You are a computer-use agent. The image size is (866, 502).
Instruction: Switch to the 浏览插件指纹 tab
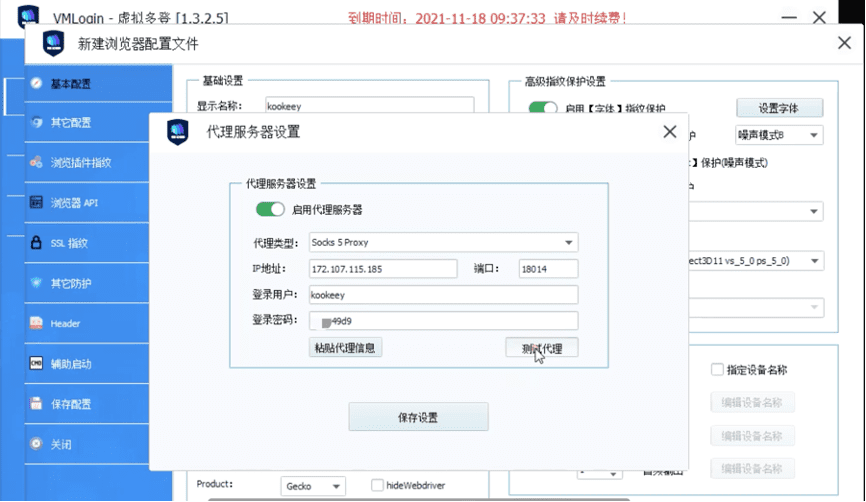[x=87, y=162]
